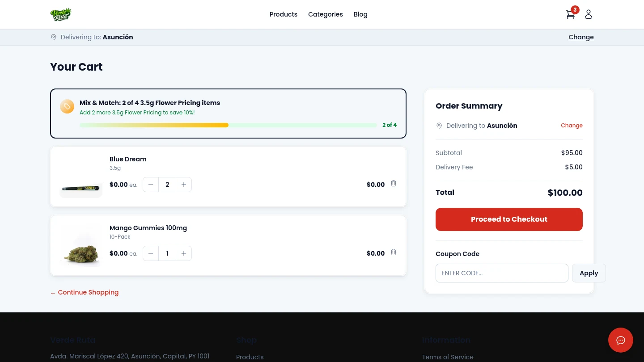Open the live chat bubble
Screen dimensions: 644x362
pos(620,340)
